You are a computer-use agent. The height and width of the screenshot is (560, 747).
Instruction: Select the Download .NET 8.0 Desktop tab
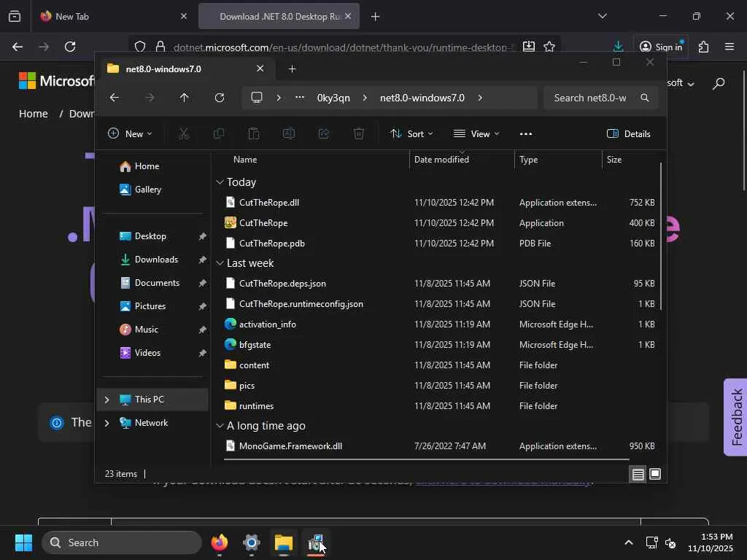279,16
